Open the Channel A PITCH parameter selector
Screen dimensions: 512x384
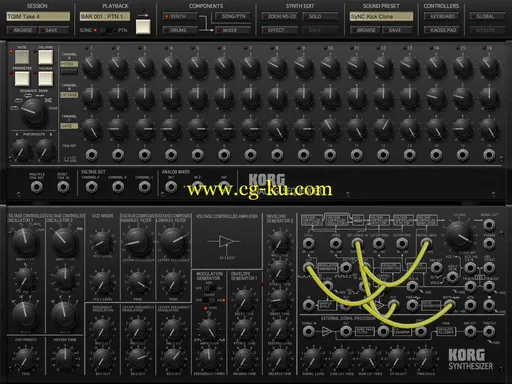69,64
